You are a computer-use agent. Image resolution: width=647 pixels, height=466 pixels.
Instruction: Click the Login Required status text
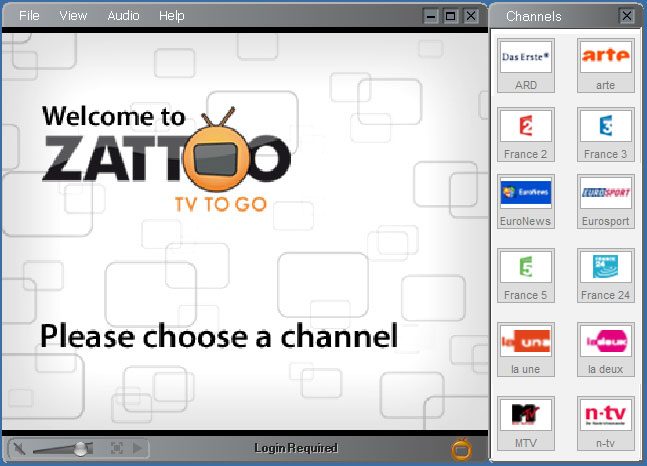(296, 448)
